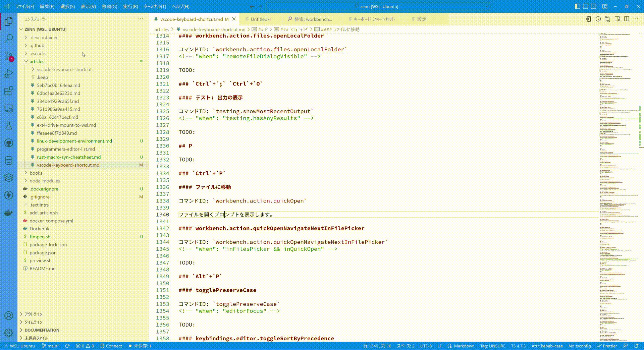This screenshot has height=350, width=644.
Task: Open the Accounts menu icon
Action: click(x=9, y=315)
